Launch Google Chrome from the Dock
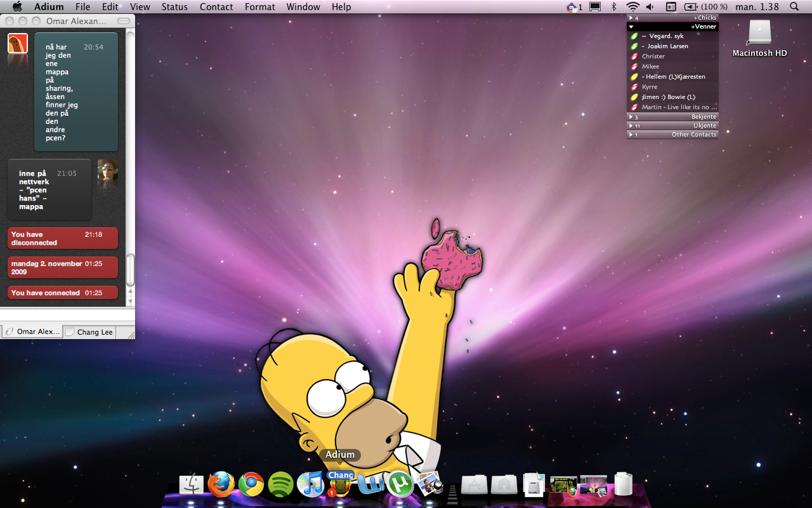The height and width of the screenshot is (508, 812). coord(251,485)
